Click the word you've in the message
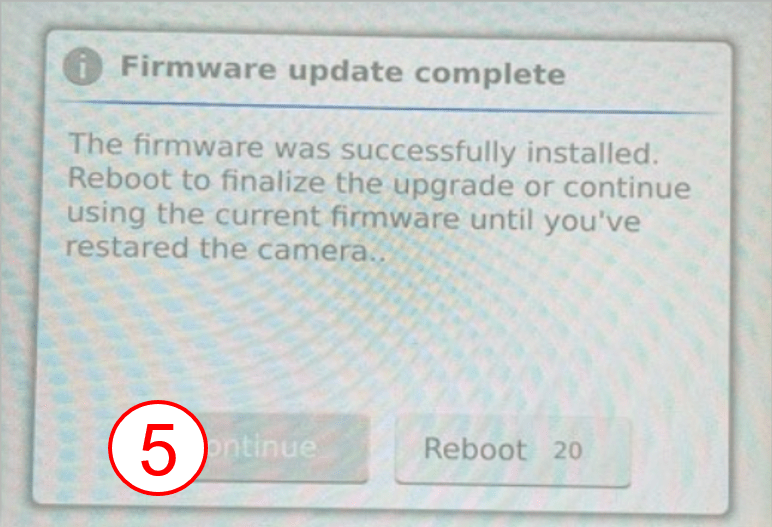Viewport: 772px width, 527px height. click(592, 222)
